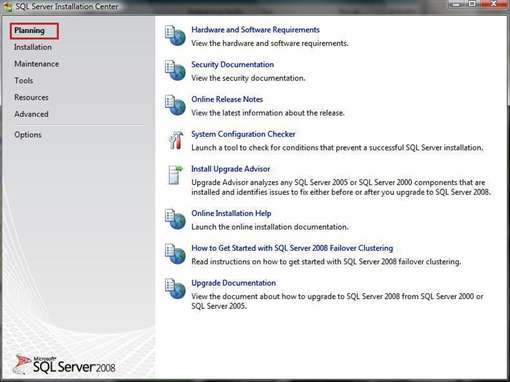
Task: Launch the System Configuration Checker link
Action: coord(243,134)
